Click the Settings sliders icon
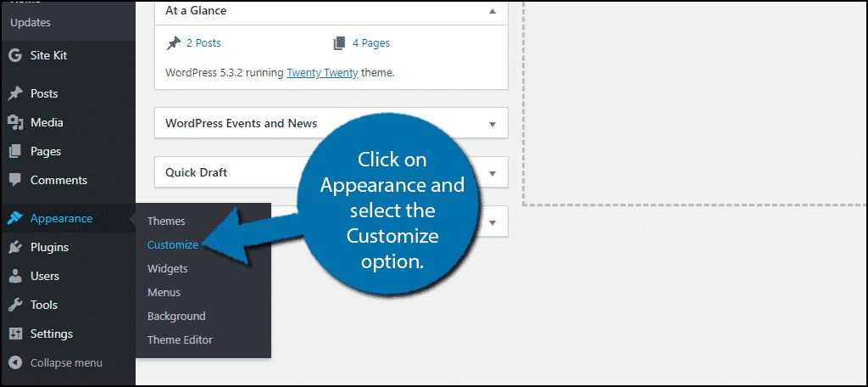The height and width of the screenshot is (387, 868). coord(14,334)
